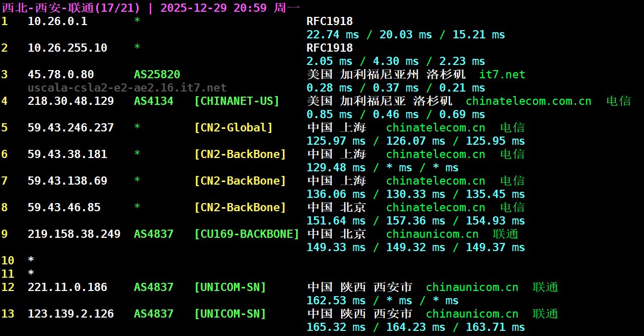Click the asterisk on hop 10
The width and height of the screenshot is (644, 336).
(31, 261)
